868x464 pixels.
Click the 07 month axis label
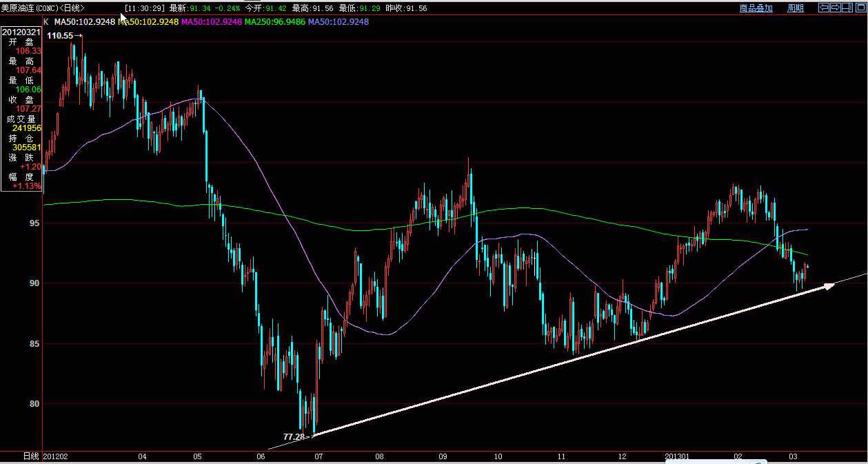pyautogui.click(x=319, y=456)
